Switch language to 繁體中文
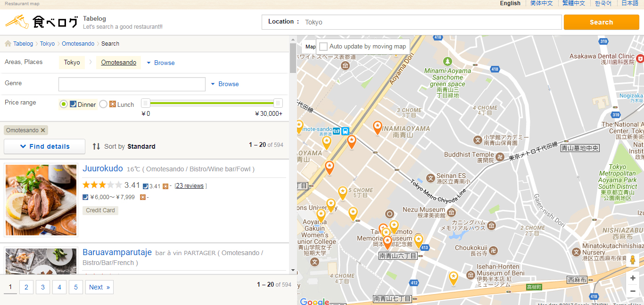 (574, 3)
